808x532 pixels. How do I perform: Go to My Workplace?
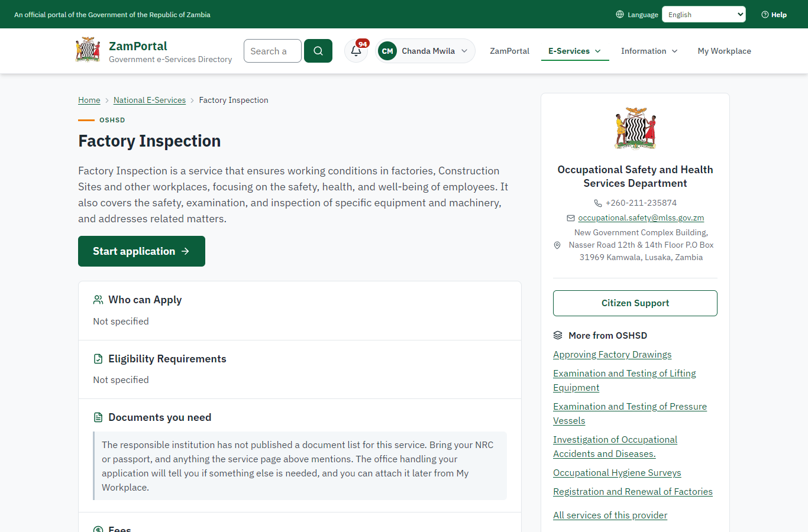(x=725, y=51)
